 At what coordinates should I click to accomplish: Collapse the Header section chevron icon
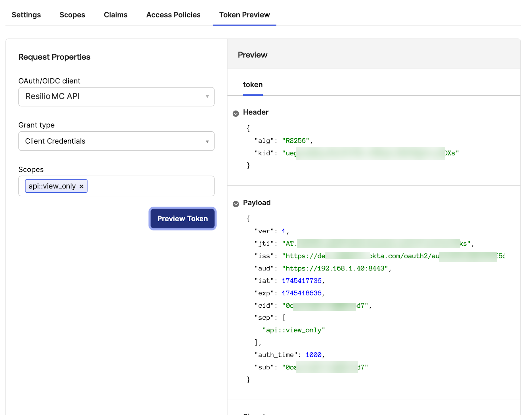click(236, 113)
